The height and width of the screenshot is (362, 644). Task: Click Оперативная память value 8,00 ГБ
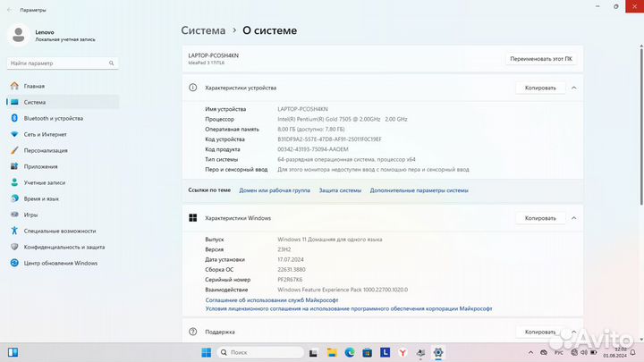[x=311, y=130]
